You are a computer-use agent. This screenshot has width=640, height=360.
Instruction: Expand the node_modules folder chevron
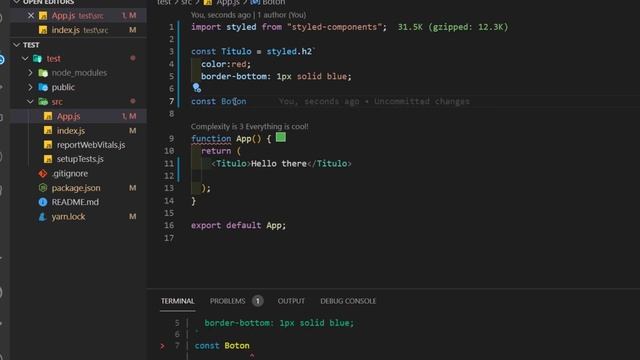coord(31,73)
